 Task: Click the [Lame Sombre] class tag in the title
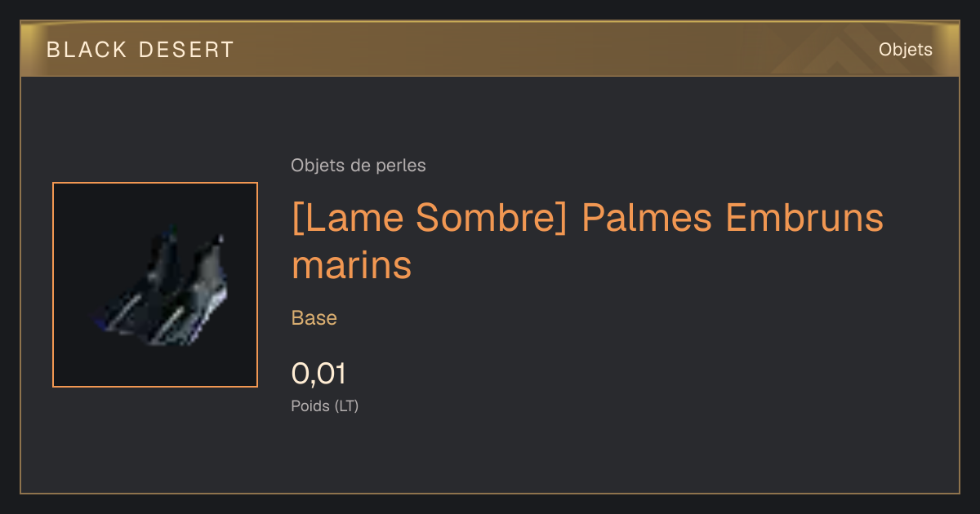429,219
